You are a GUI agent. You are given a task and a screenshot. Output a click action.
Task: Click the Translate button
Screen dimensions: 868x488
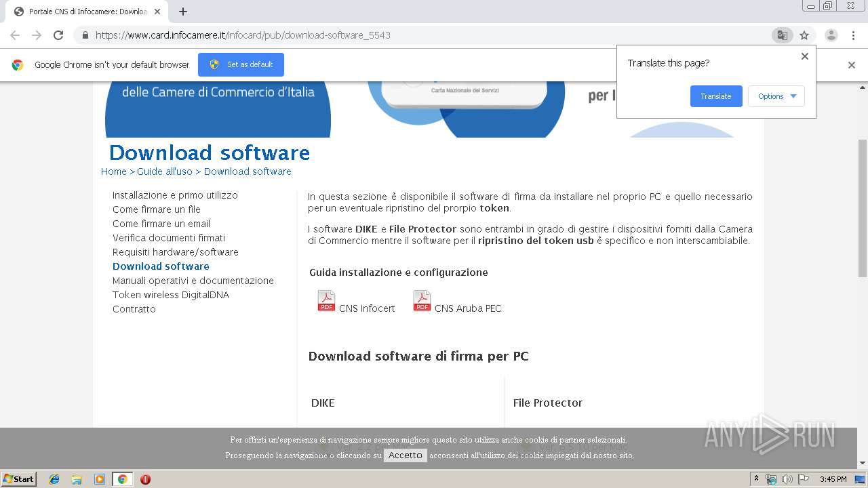[x=716, y=96]
